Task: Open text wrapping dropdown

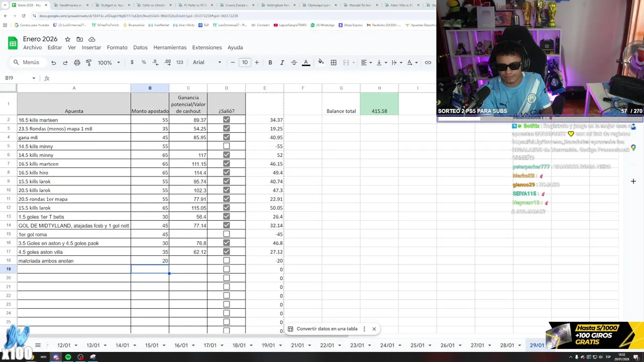Action: pyautogui.click(x=396, y=62)
